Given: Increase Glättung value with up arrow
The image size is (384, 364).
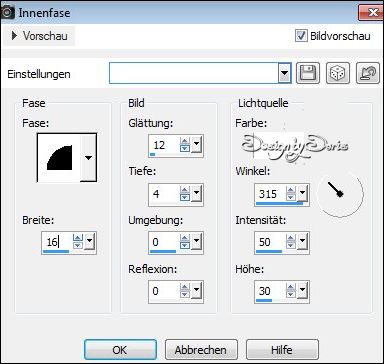Looking at the screenshot, I should click(x=184, y=141).
